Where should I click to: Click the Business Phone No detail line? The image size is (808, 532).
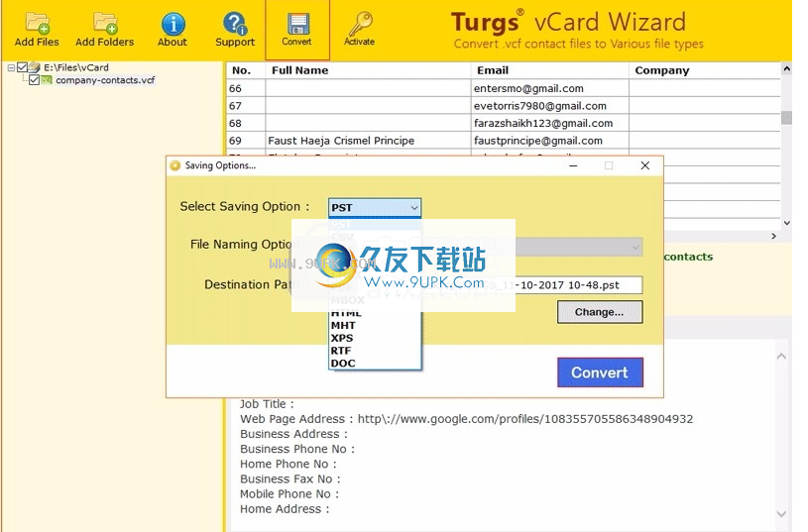[297, 449]
